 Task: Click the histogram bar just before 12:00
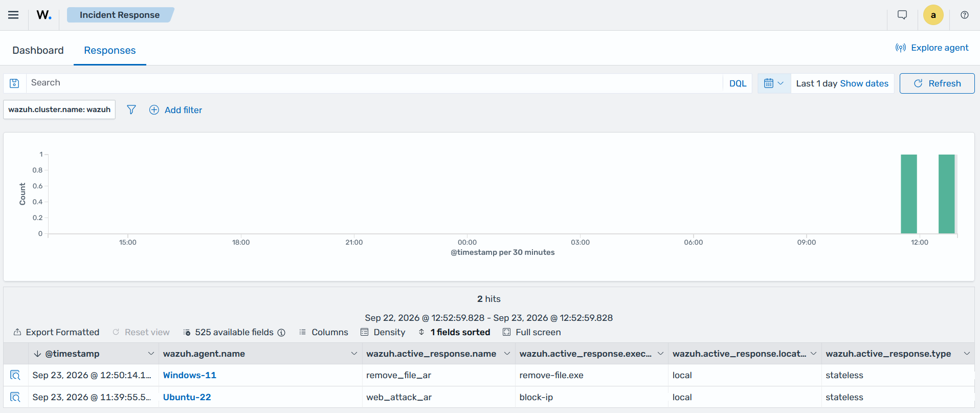coord(909,194)
